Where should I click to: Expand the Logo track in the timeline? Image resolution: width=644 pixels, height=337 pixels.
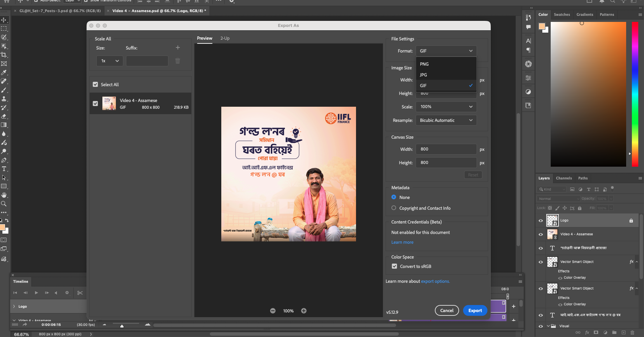point(14,306)
